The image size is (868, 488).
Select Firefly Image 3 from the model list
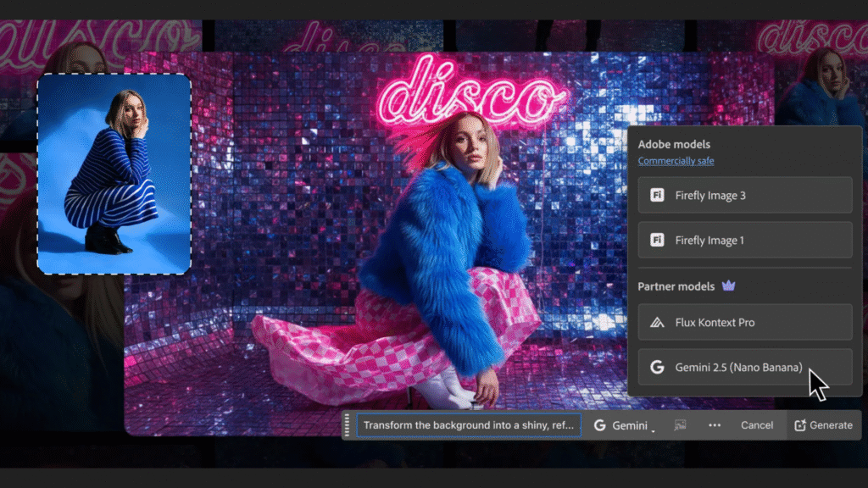pos(744,195)
